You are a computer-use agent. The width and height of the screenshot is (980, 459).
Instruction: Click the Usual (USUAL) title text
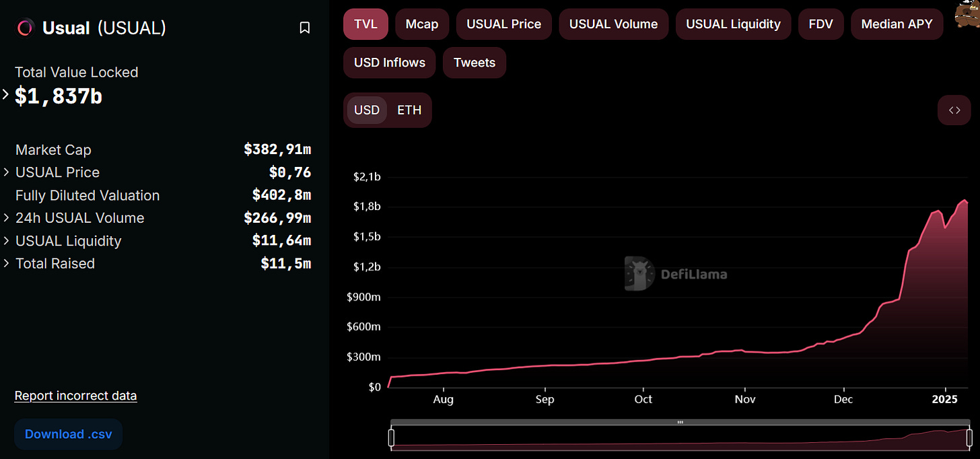click(104, 28)
